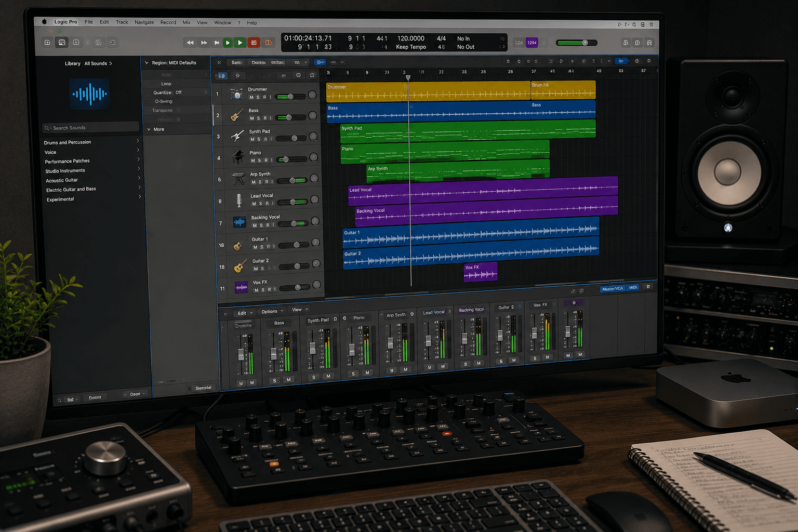Toggle the purple 1234 count-in button
Image resolution: width=798 pixels, height=532 pixels.
click(x=532, y=43)
